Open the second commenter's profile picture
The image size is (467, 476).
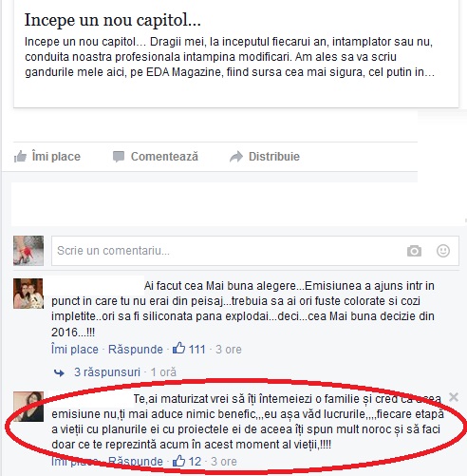click(x=28, y=407)
